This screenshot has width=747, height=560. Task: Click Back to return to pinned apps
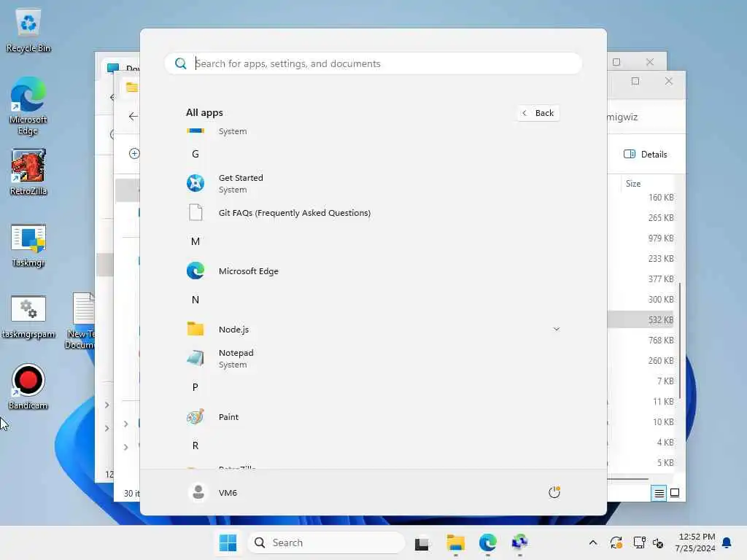click(x=538, y=113)
